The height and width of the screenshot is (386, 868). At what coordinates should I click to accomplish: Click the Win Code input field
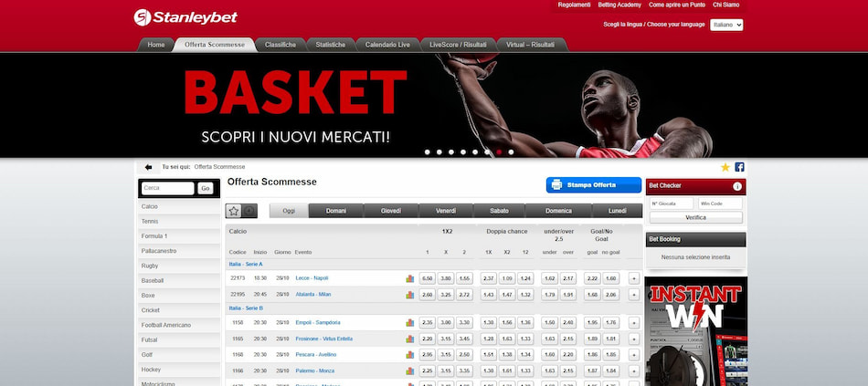pyautogui.click(x=720, y=203)
